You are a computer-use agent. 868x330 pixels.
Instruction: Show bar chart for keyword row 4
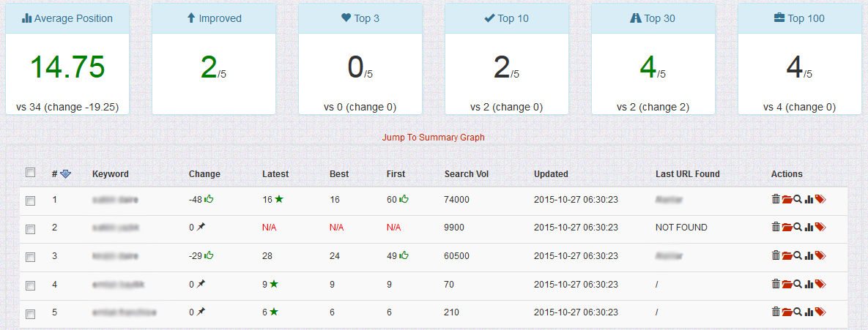click(x=809, y=284)
